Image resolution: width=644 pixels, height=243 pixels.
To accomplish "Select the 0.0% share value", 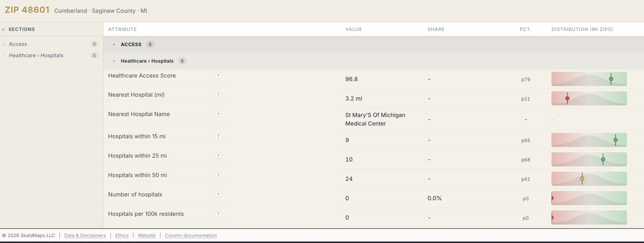I will (434, 198).
